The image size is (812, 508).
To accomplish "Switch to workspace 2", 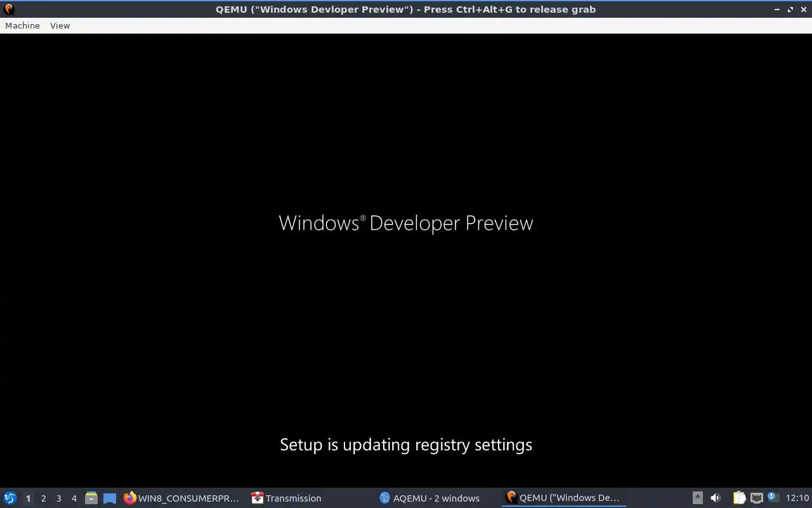I will point(43,498).
